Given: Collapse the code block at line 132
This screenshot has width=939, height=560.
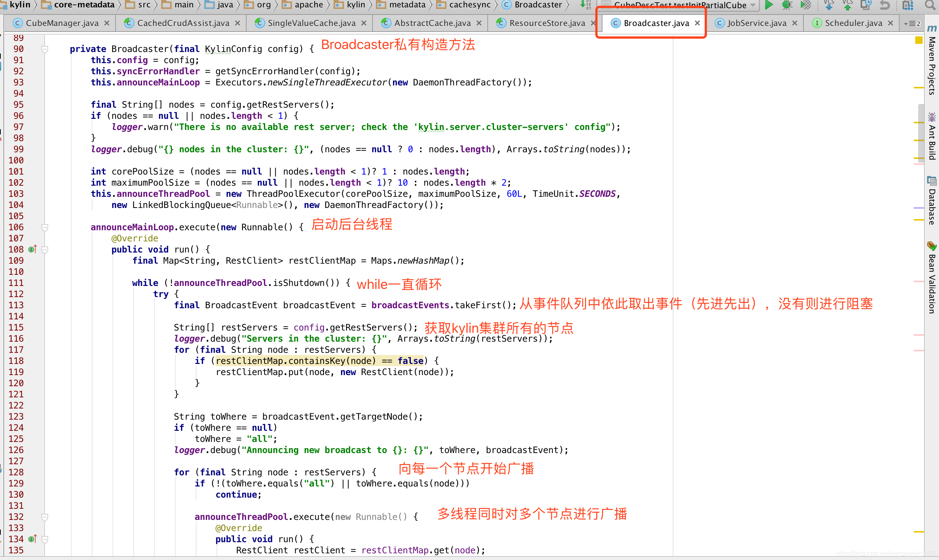Looking at the screenshot, I should (x=45, y=517).
